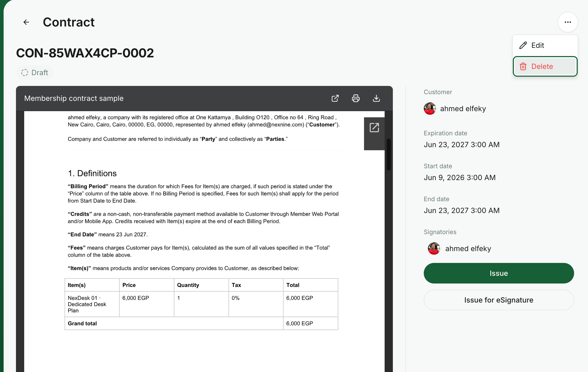Download the membership contract document
The image size is (588, 372).
pos(376,98)
